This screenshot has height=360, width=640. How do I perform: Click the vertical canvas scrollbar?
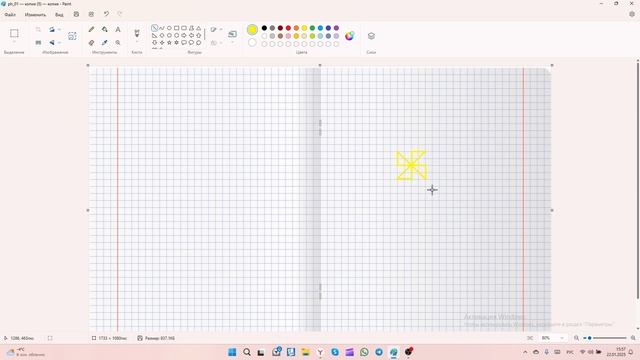(638, 180)
